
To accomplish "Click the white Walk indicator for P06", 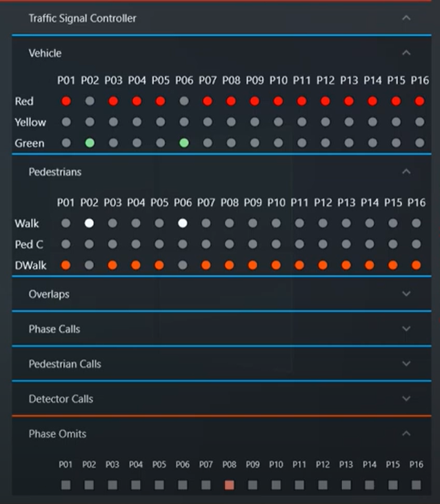I will (183, 223).
